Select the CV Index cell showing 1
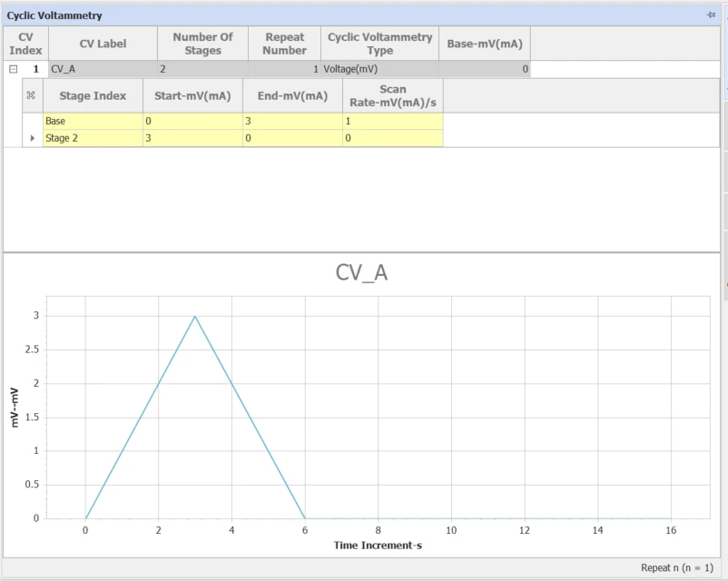This screenshot has width=728, height=581. point(35,69)
